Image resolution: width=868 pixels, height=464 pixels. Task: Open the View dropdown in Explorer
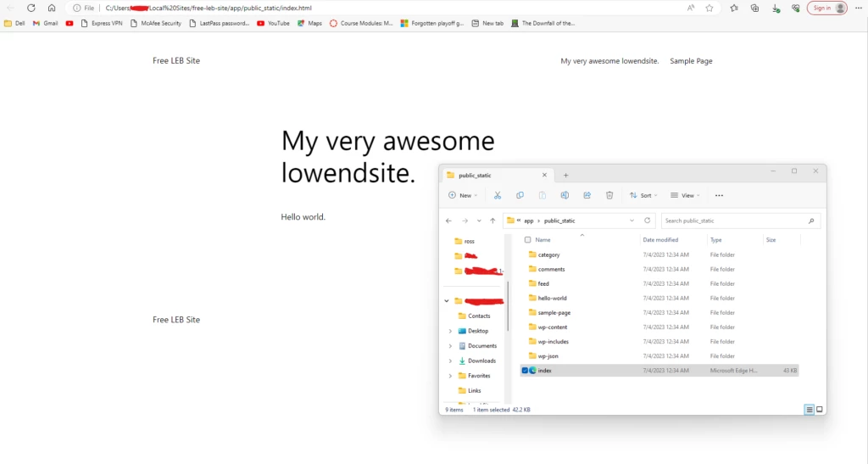[x=685, y=195]
